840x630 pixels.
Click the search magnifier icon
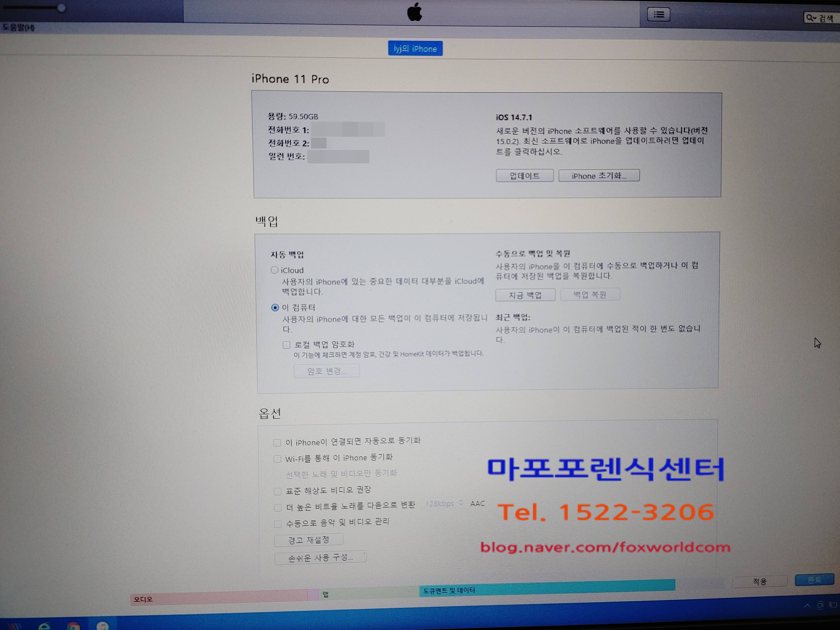pyautogui.click(x=810, y=17)
